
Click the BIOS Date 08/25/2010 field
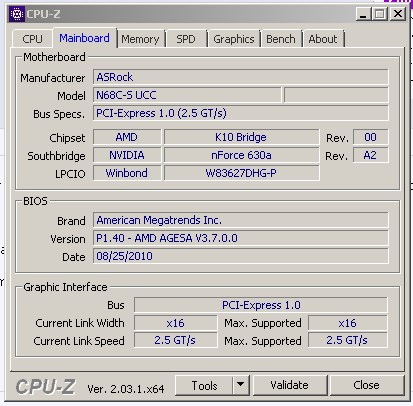[x=241, y=256]
